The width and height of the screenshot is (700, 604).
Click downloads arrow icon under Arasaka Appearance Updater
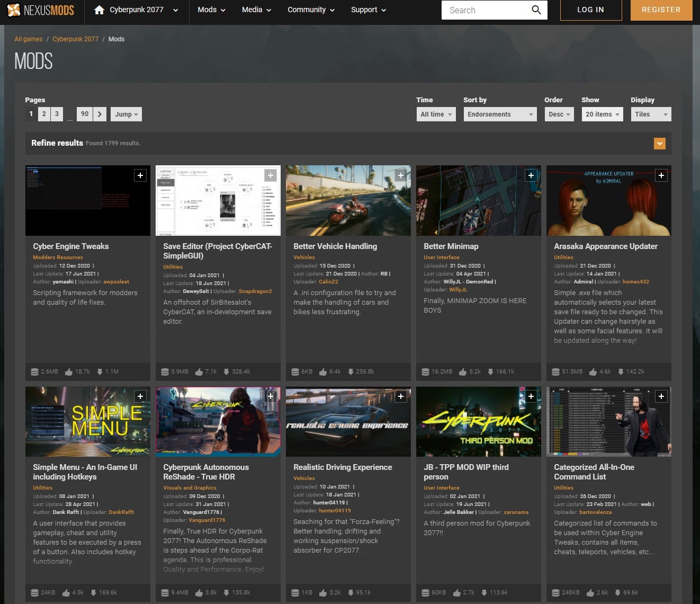[621, 372]
